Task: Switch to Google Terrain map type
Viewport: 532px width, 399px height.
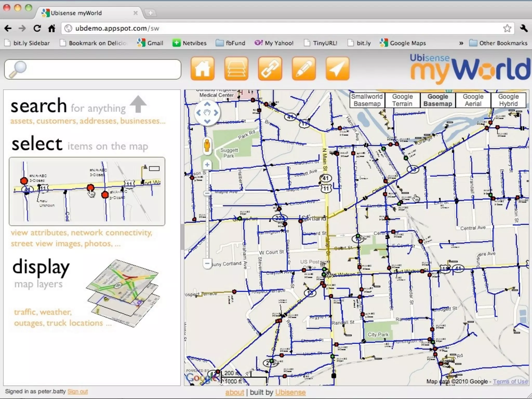Action: click(x=402, y=100)
